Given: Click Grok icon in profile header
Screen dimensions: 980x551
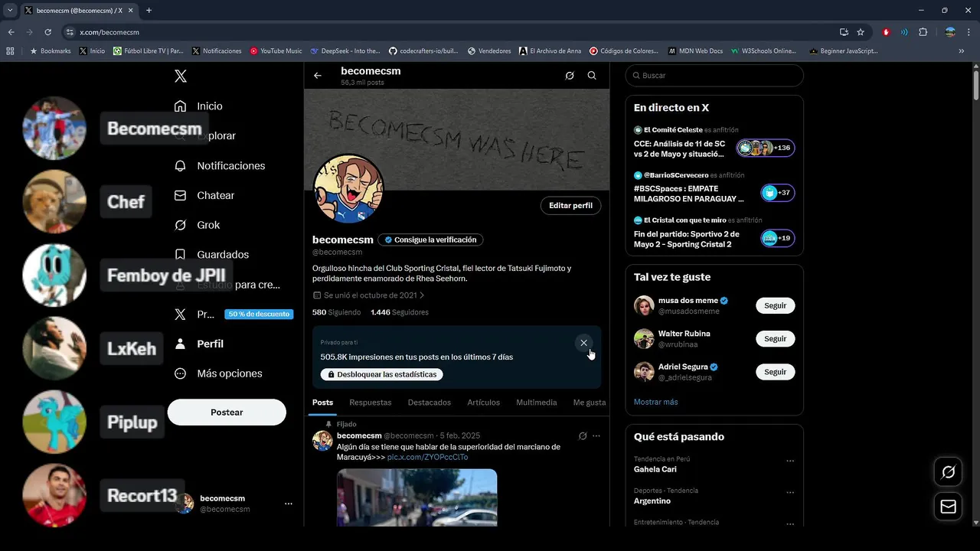Looking at the screenshot, I should (570, 76).
